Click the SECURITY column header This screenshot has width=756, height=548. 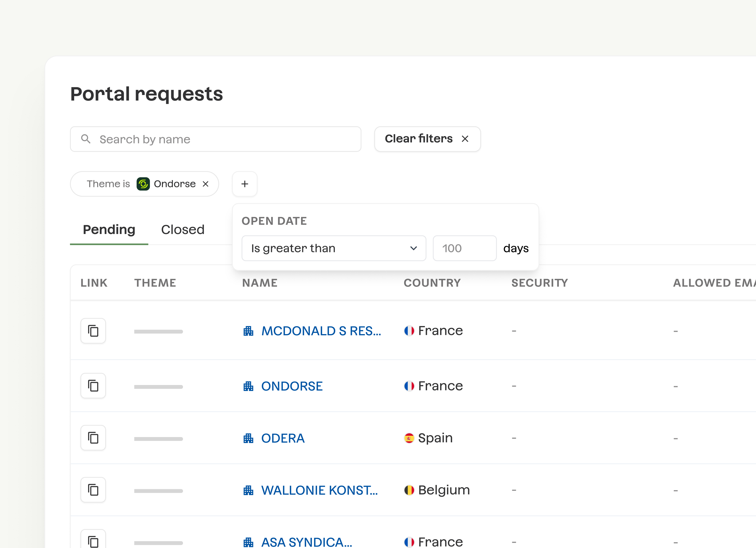click(x=540, y=283)
